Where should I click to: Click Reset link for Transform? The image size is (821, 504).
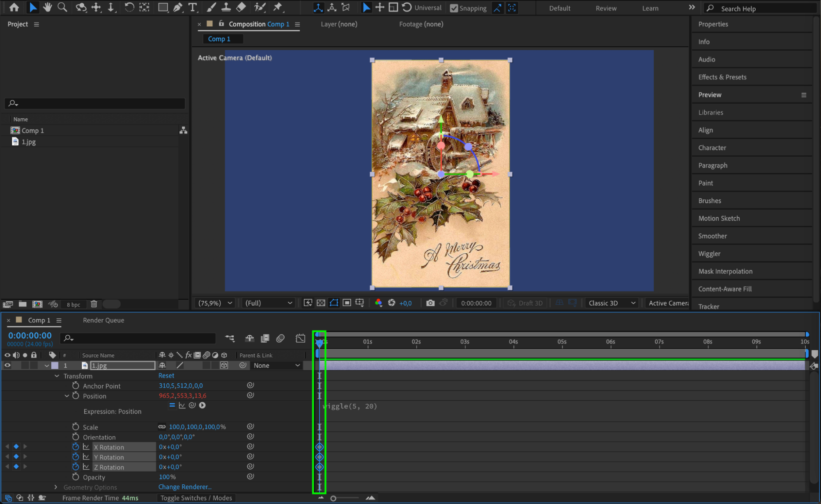(166, 376)
